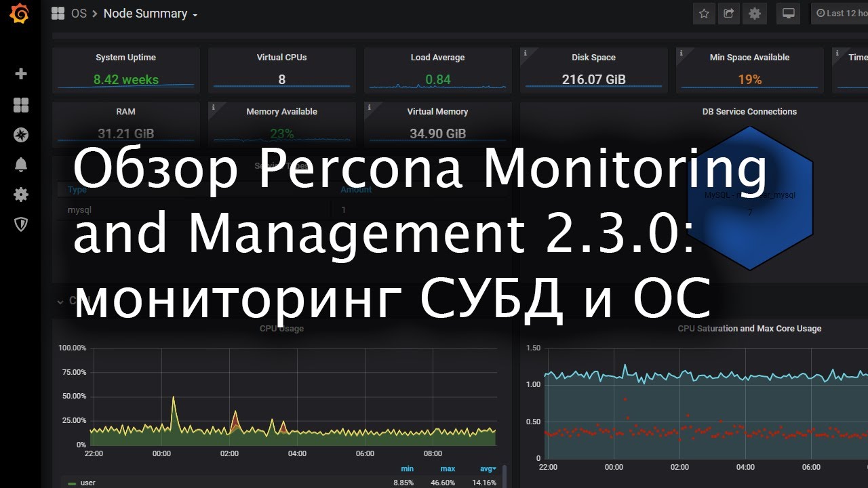Click the 34.90 GiB virtual memory value
Viewport: 868px width, 488px height.
click(437, 134)
